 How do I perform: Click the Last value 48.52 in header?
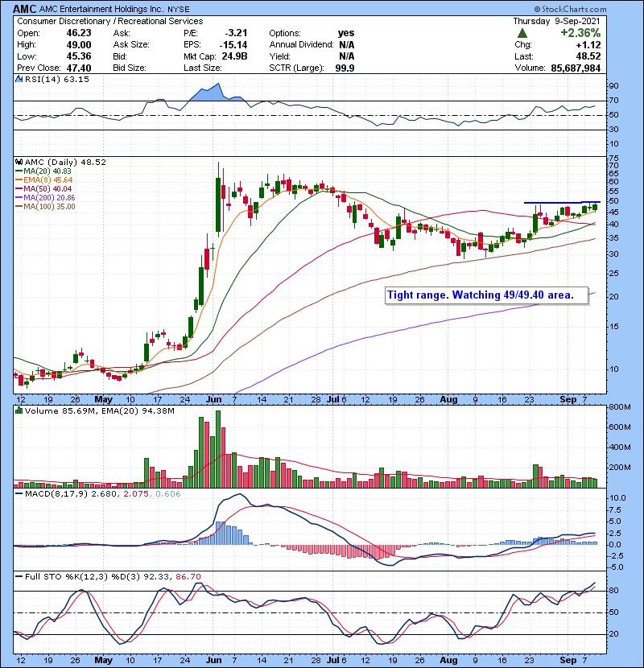coord(588,56)
